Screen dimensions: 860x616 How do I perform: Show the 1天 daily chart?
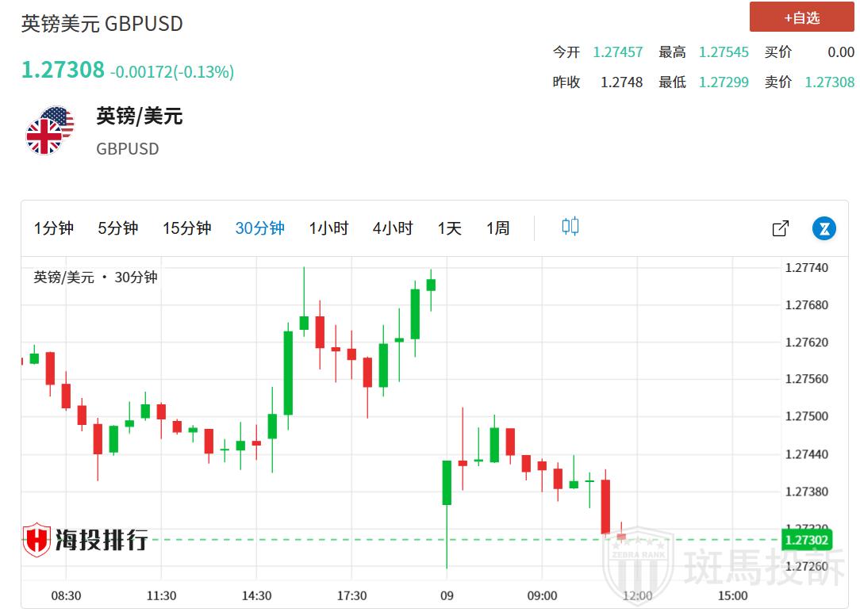tap(449, 228)
